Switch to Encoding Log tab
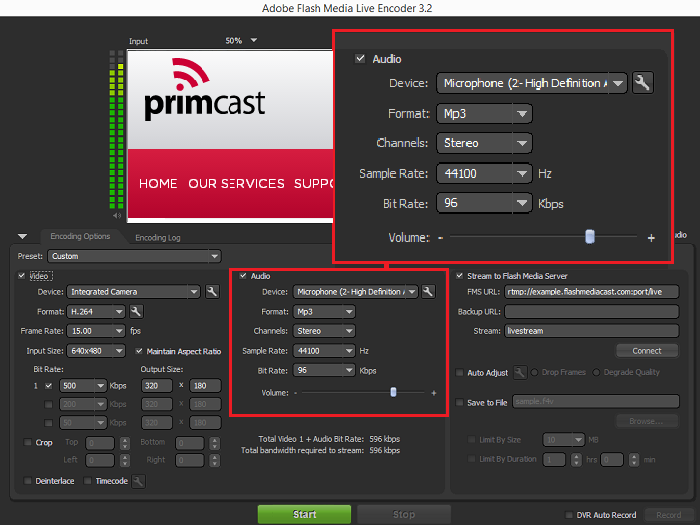Viewport: 700px width, 525px height. 158,238
